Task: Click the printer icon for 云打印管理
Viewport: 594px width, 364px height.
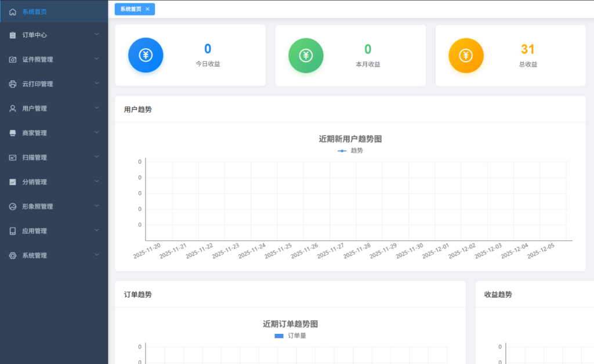Action: 13,84
